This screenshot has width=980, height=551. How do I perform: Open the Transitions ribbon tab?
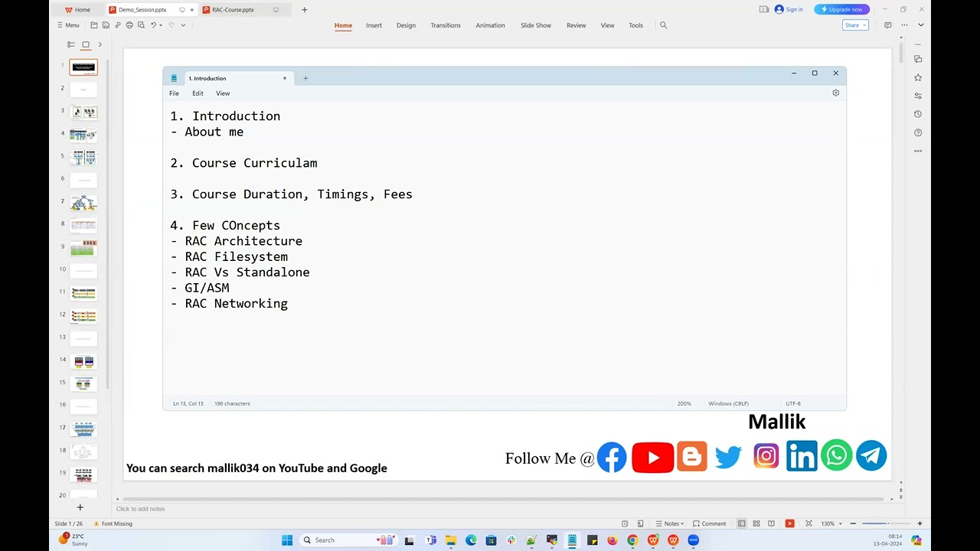pos(446,25)
